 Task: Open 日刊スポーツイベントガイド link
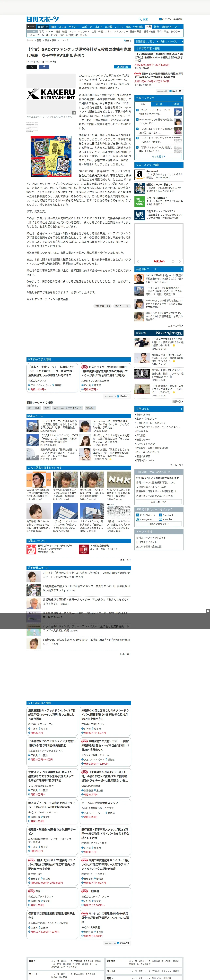click(x=151, y=538)
